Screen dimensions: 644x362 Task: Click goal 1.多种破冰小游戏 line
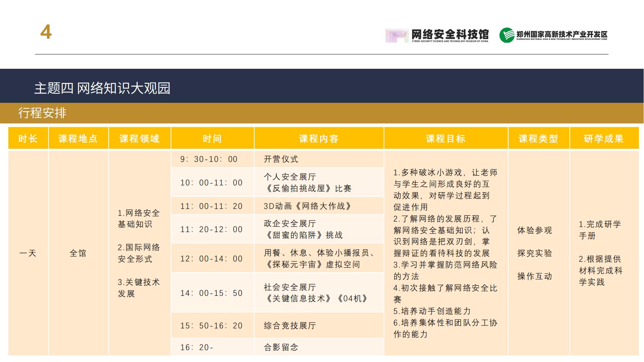coord(446,172)
